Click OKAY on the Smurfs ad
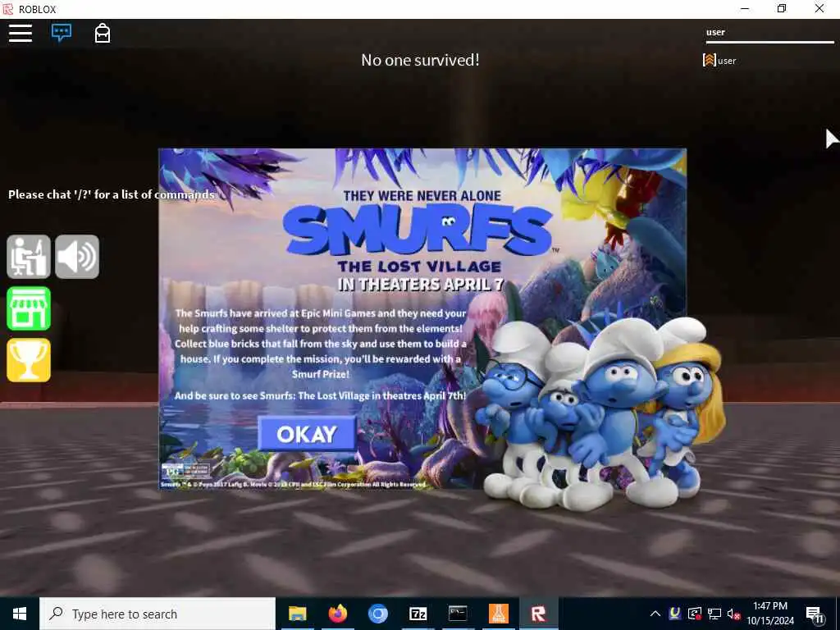 (x=307, y=434)
